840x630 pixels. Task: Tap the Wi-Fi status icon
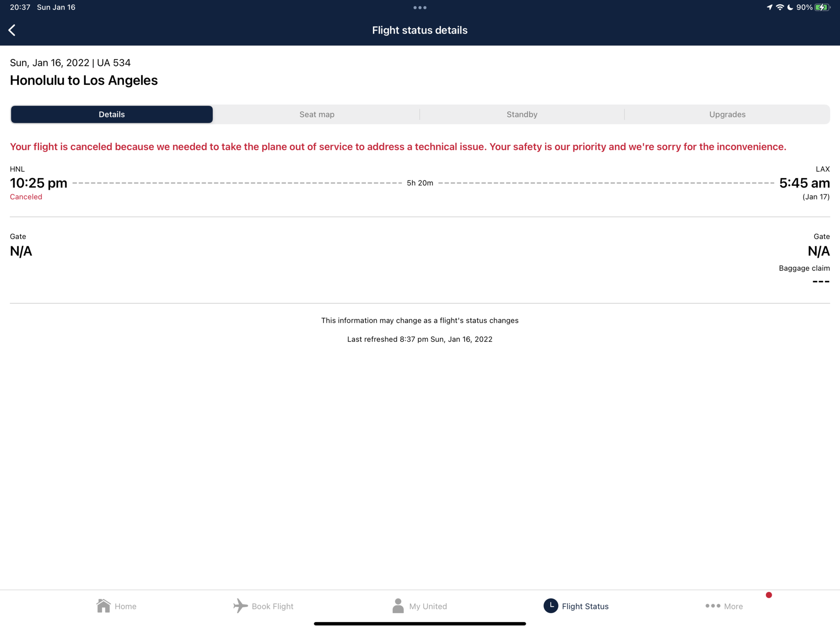(780, 7)
